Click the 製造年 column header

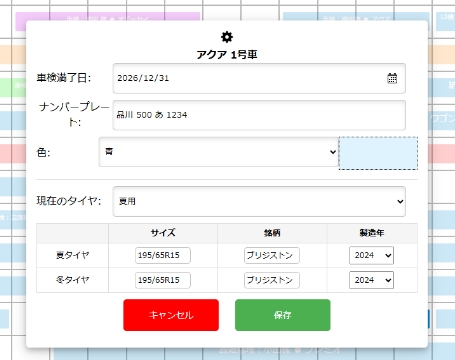click(x=372, y=233)
